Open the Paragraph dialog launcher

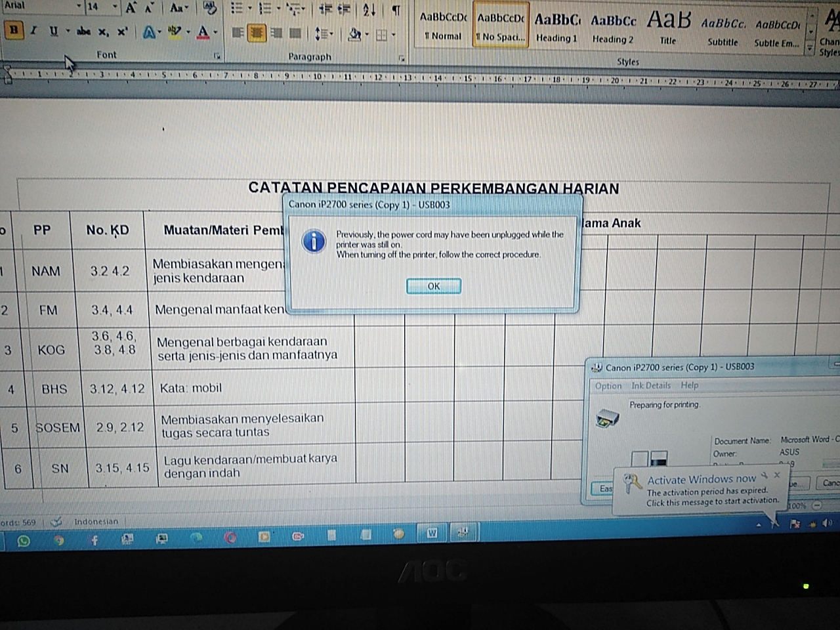[x=402, y=59]
